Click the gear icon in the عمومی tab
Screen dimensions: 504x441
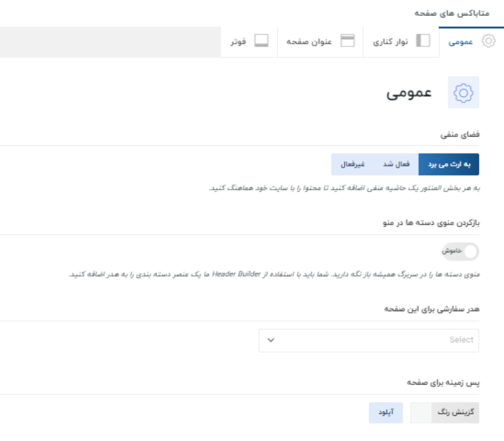(489, 41)
